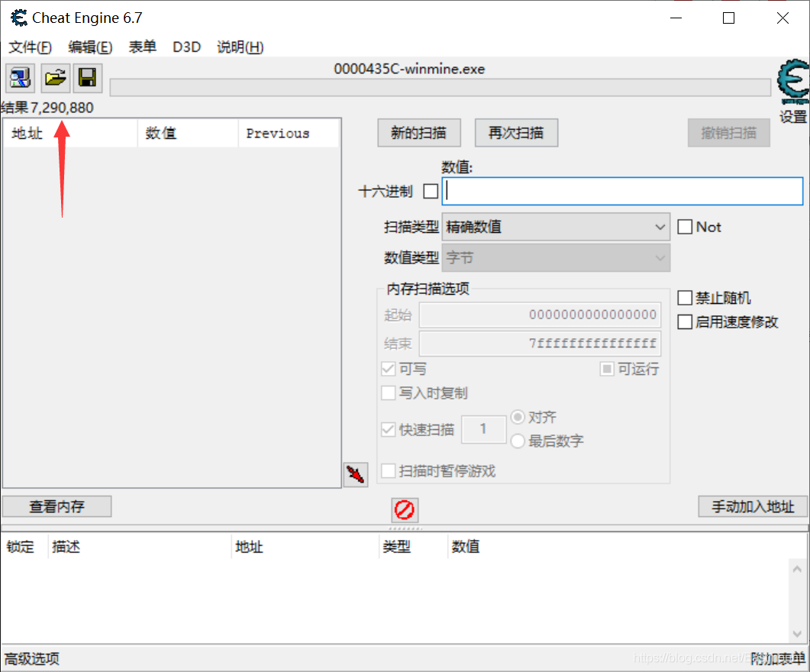This screenshot has width=810, height=672.
Task: Open the 表单 menu
Action: coord(143,47)
